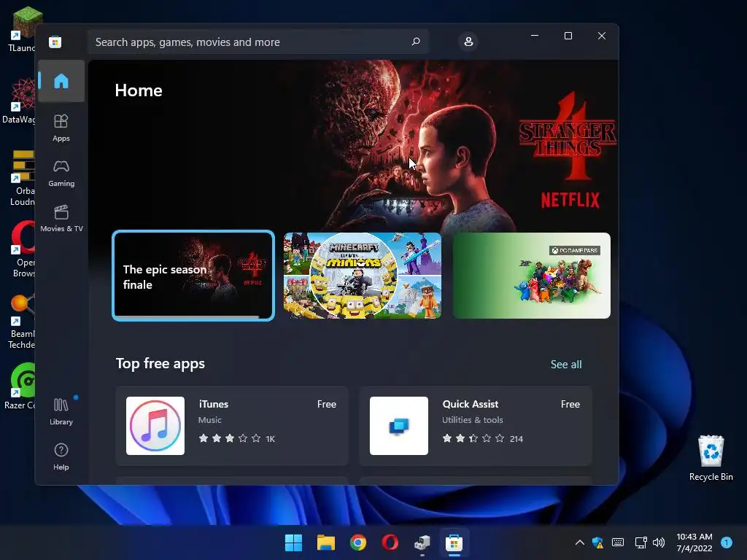Viewport: 747px width, 560px height.
Task: Open the PC Game Pass featured card
Action: pos(532,276)
